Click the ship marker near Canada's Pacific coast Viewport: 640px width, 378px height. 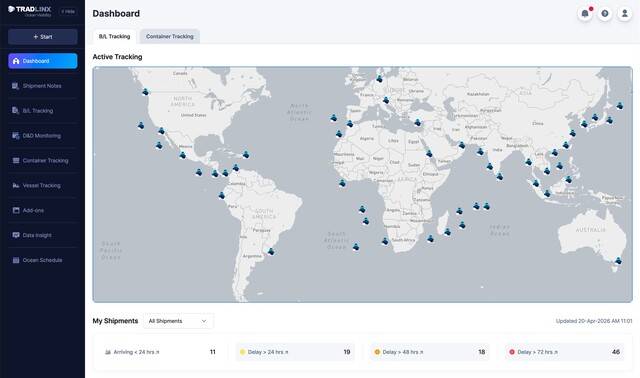(x=145, y=92)
